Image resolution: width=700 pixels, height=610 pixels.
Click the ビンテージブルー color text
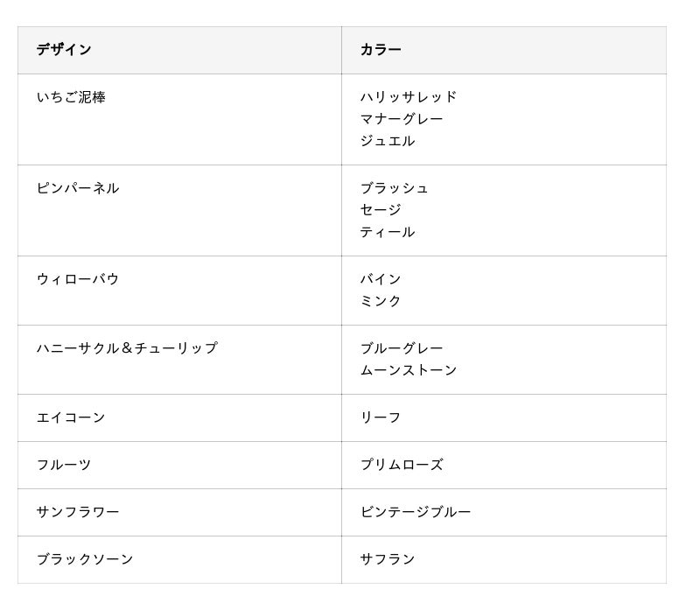(416, 512)
